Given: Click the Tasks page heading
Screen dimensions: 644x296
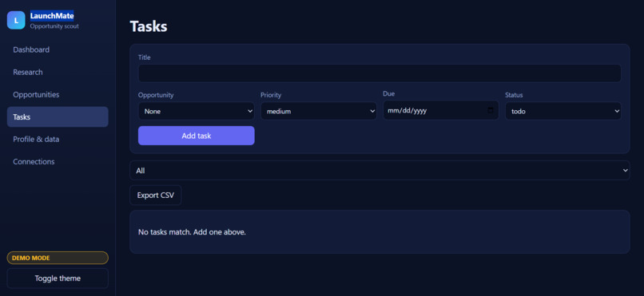Looking at the screenshot, I should 149,26.
